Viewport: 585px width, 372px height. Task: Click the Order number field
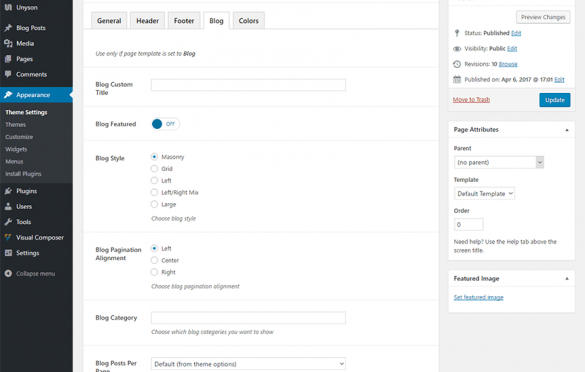point(469,225)
